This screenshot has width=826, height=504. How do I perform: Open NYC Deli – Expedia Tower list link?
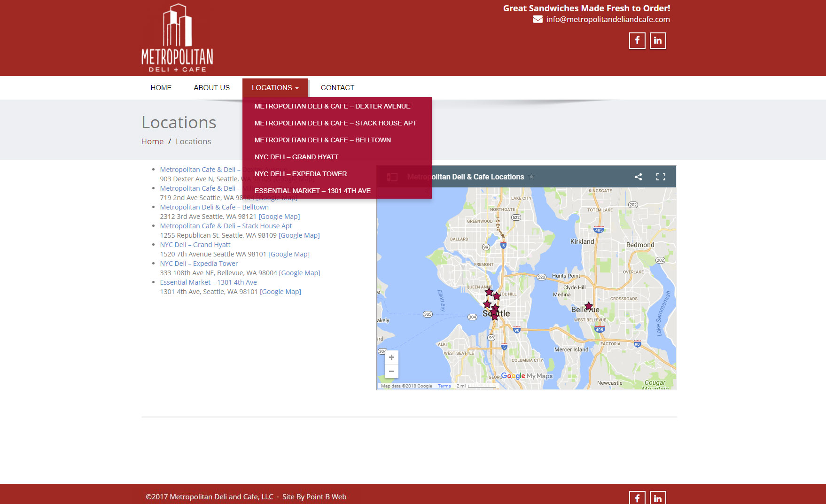click(x=199, y=264)
